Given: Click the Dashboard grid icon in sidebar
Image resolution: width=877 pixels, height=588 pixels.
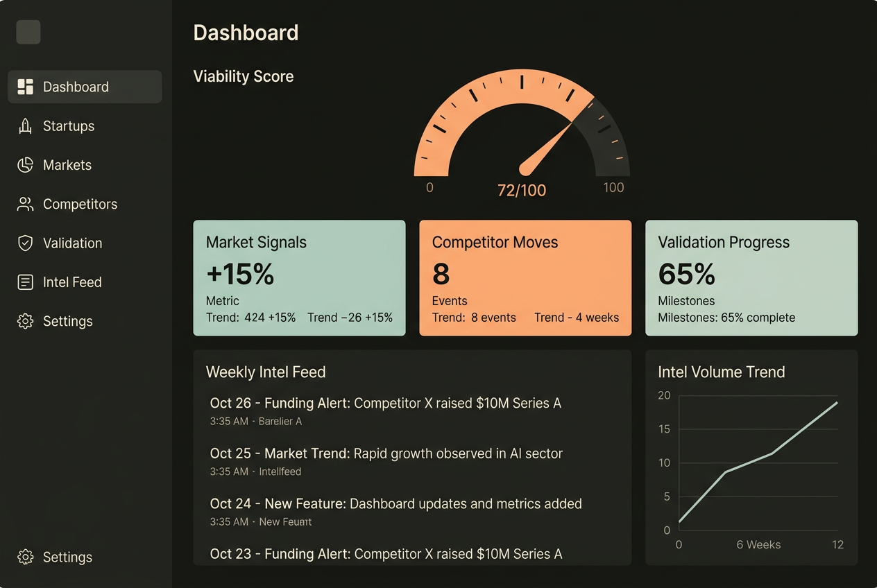Looking at the screenshot, I should point(26,87).
